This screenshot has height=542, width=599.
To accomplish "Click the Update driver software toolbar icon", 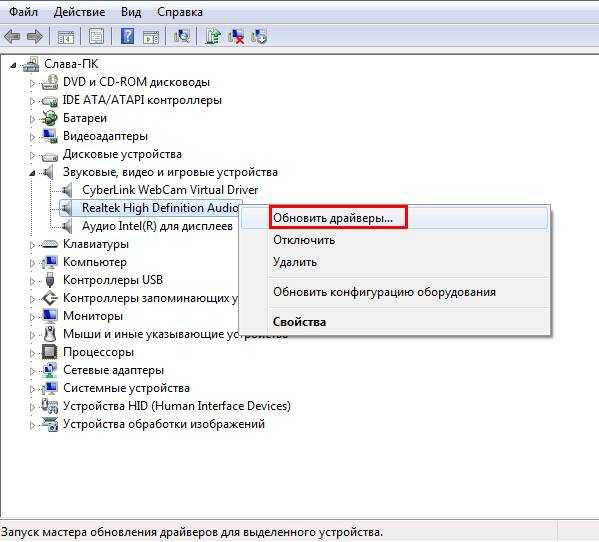I will 213,37.
